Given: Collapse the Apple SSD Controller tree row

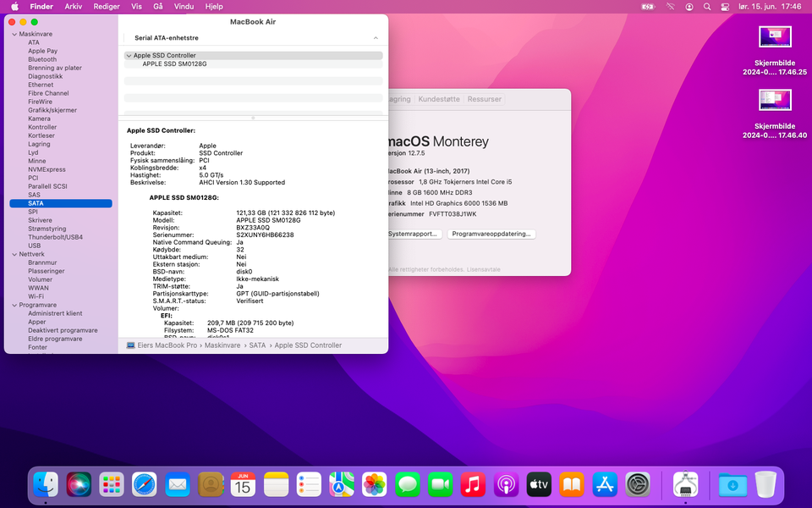Looking at the screenshot, I should tap(129, 56).
